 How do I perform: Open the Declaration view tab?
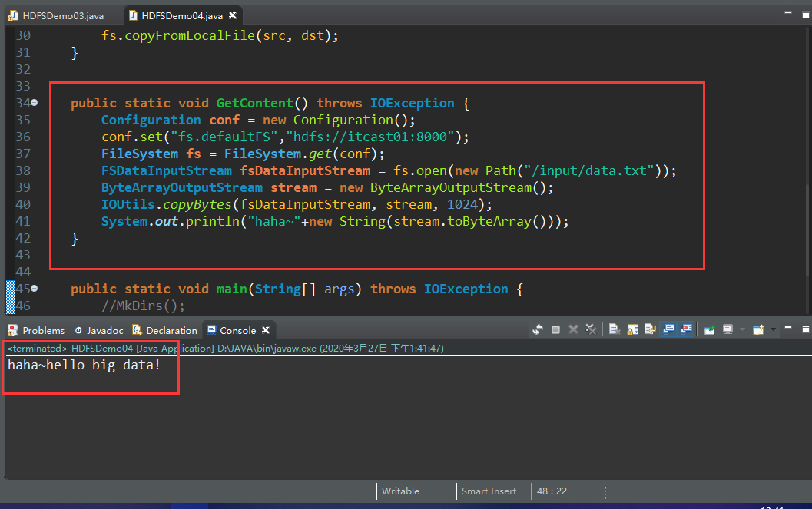pos(164,330)
